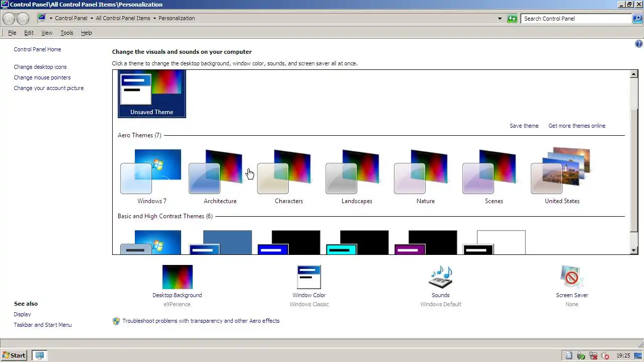Image resolution: width=644 pixels, height=362 pixels.
Task: Click All Control Panel Items breadcrumb
Action: tap(123, 18)
